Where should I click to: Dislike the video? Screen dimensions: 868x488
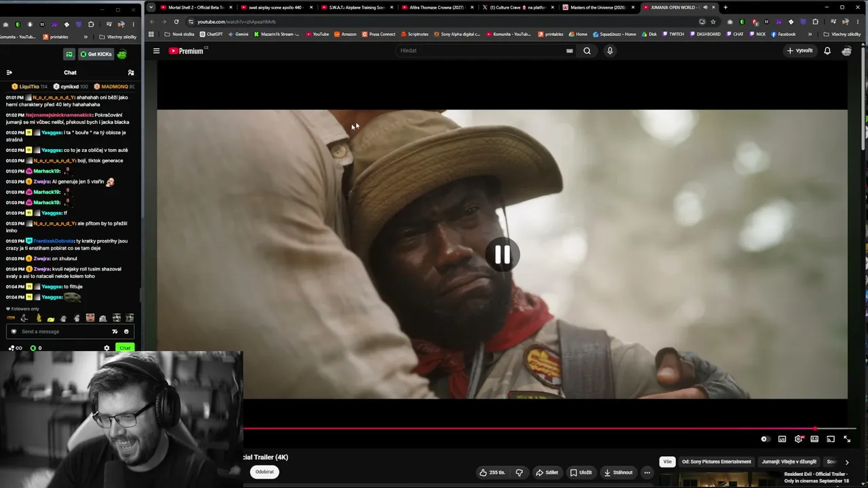pos(519,472)
